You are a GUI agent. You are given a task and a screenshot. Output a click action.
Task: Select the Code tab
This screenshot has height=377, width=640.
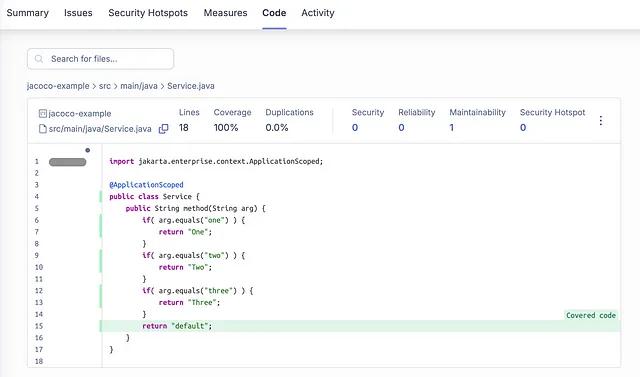point(274,13)
